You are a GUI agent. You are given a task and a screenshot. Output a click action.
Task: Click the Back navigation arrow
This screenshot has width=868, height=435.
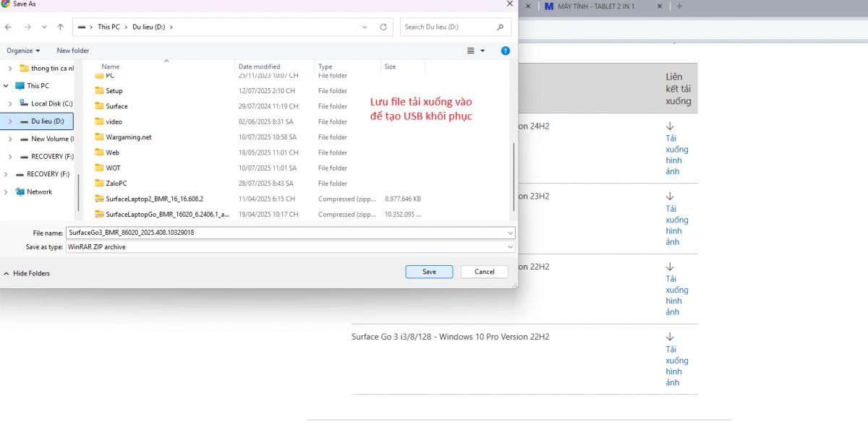click(x=9, y=27)
